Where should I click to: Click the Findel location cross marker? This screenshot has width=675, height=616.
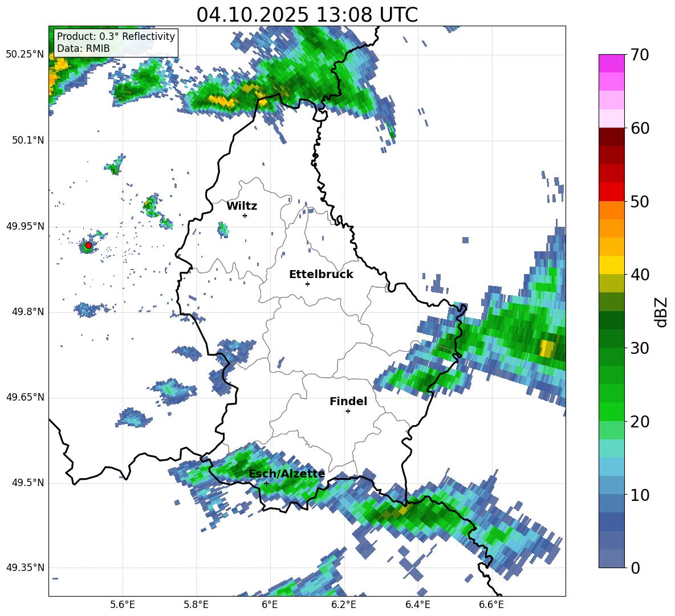pyautogui.click(x=348, y=411)
